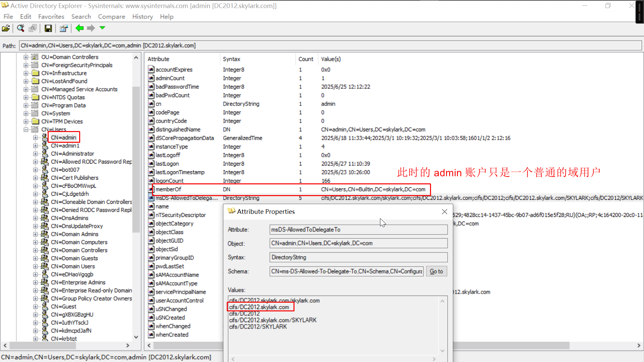Viewport: 644px width, 362px height.
Task: Open the Search container magnifier icon
Action: 20,28
